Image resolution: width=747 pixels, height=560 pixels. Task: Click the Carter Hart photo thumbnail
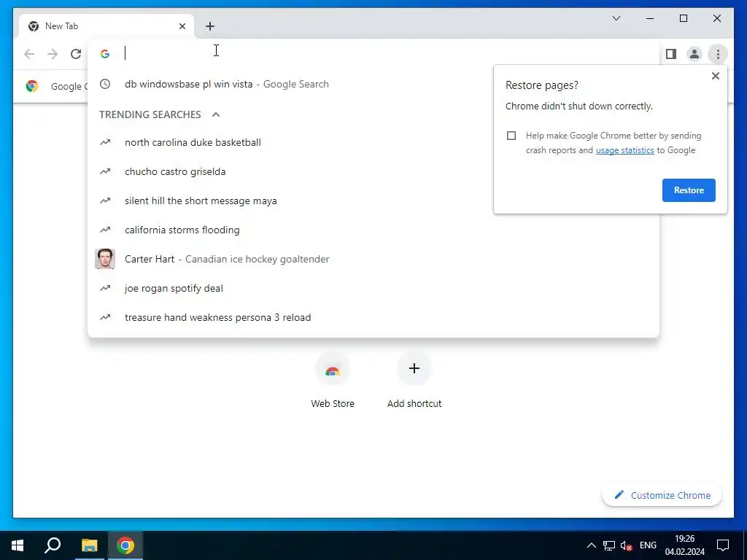(105, 259)
